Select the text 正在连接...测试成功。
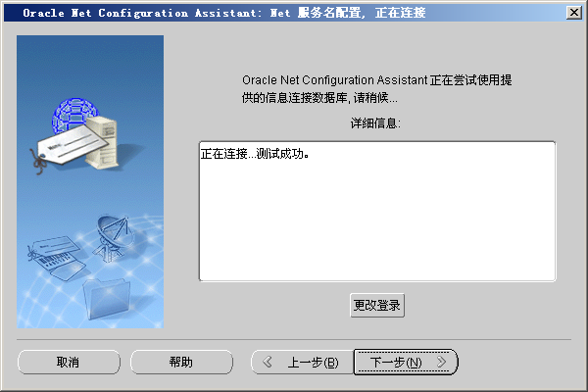 click(x=255, y=154)
